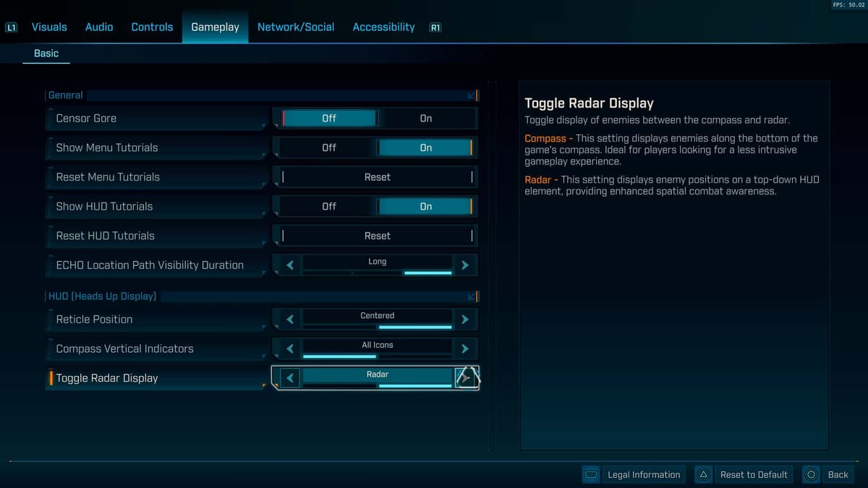
Task: Click Reset for HUD Tutorials
Action: click(x=377, y=236)
